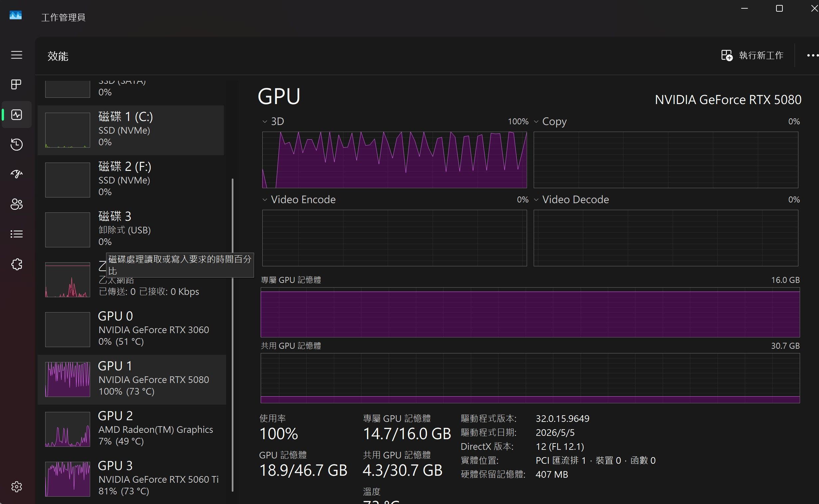The image size is (819, 504).
Task: Open the Services puzzle-piece icon
Action: [16, 264]
